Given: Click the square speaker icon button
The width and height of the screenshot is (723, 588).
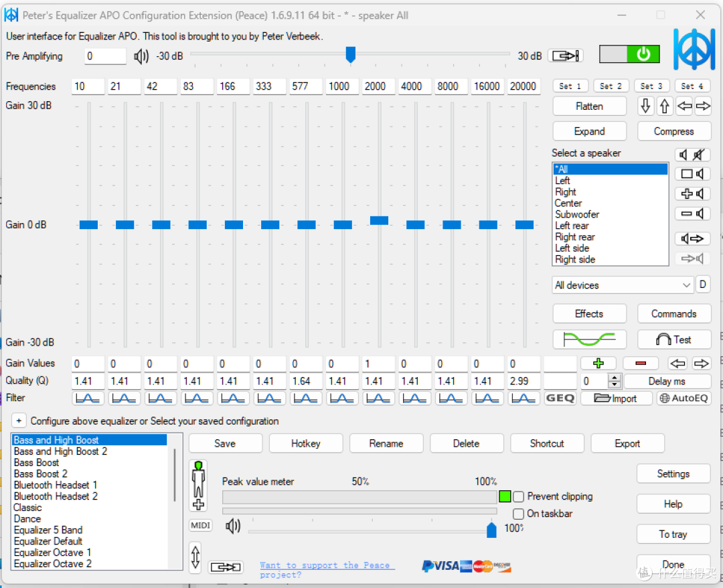Looking at the screenshot, I should [693, 174].
